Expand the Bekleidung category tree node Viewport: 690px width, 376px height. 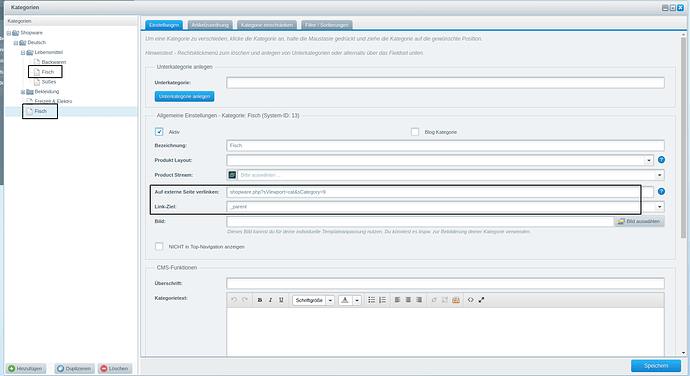pos(23,92)
